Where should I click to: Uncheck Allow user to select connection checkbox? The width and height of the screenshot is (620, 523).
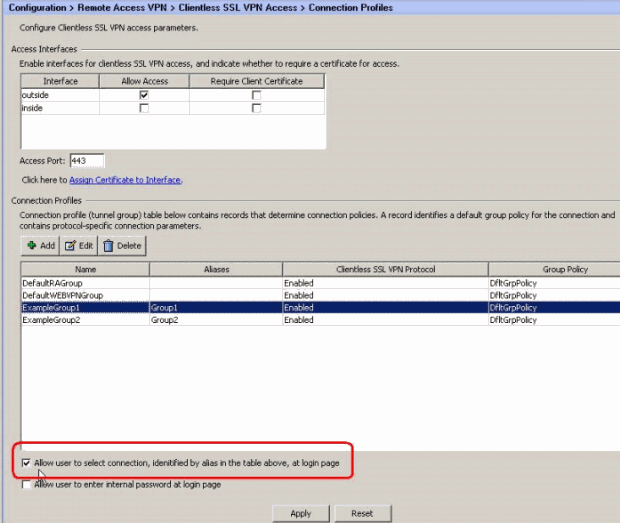tap(26, 463)
